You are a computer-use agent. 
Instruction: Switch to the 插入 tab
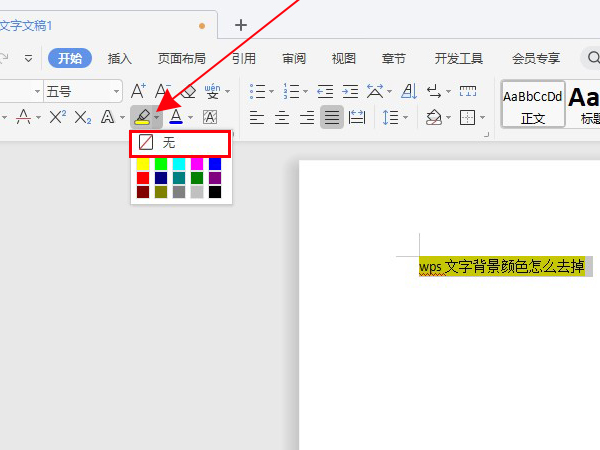tap(120, 58)
